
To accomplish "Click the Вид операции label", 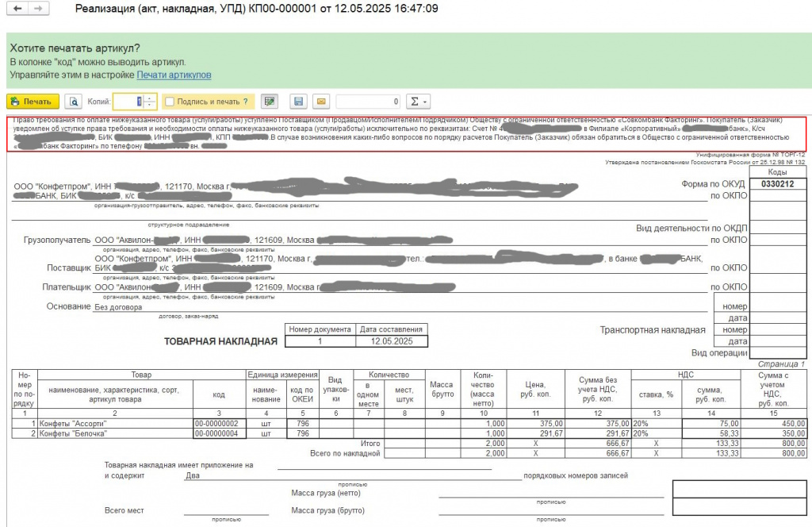I will click(719, 353).
